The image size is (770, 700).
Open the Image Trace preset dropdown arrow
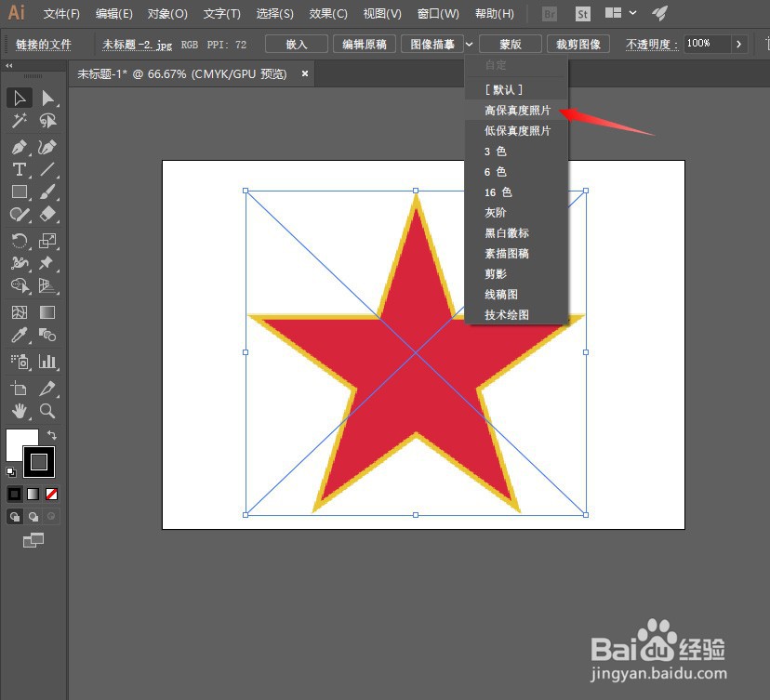(470, 44)
